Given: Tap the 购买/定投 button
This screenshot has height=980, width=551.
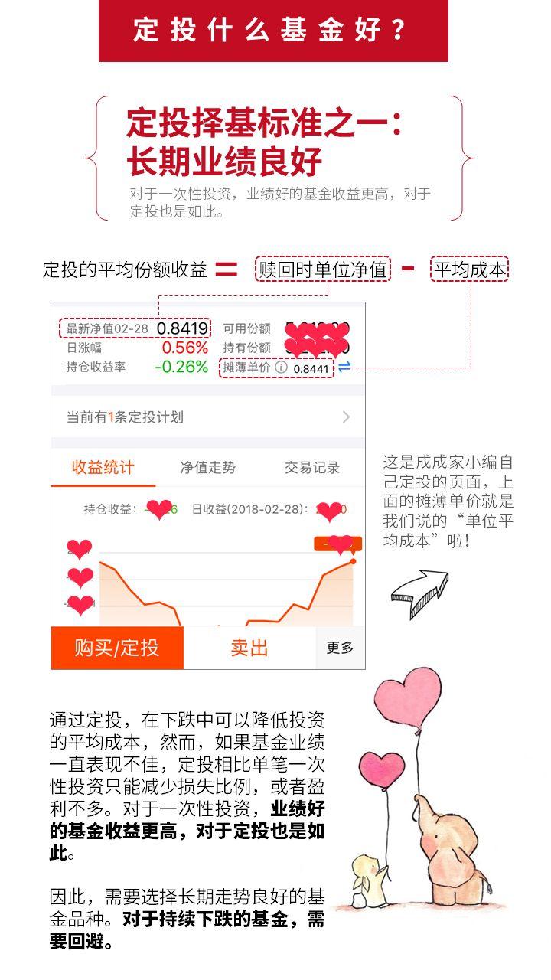Looking at the screenshot, I should click(x=117, y=648).
